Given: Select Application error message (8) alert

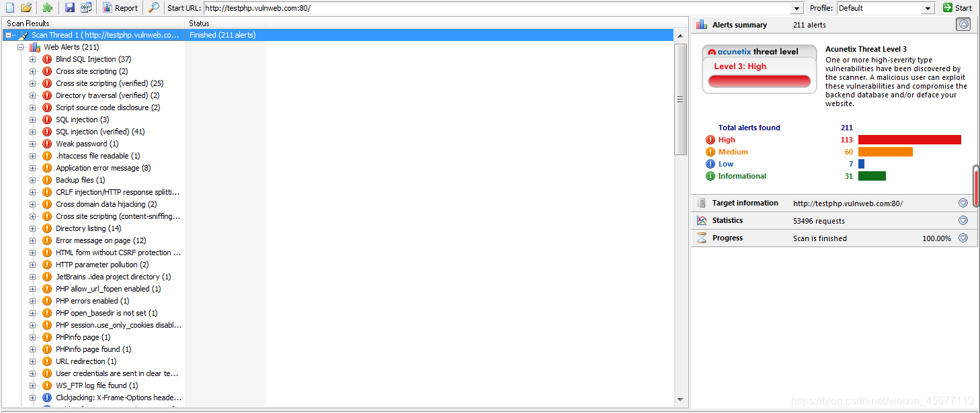Looking at the screenshot, I should tap(104, 168).
